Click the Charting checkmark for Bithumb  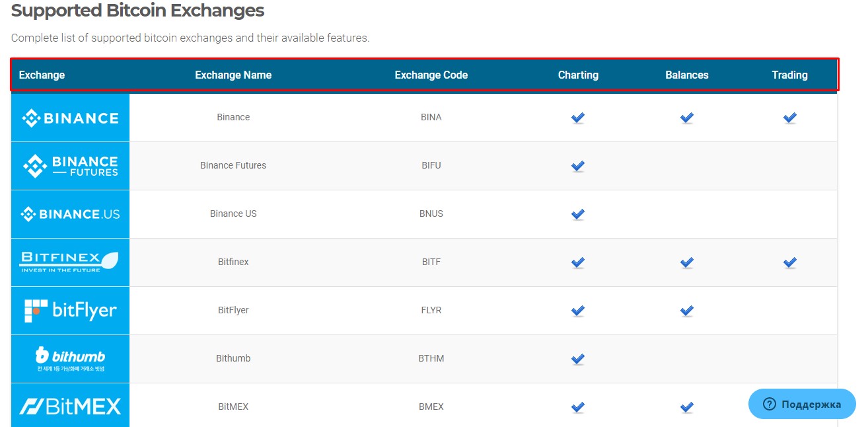[578, 359]
